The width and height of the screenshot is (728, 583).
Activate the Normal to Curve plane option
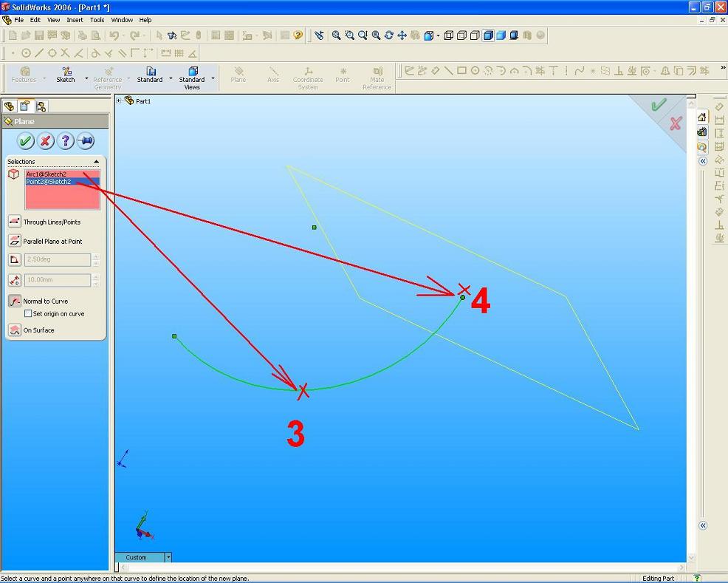(15, 301)
